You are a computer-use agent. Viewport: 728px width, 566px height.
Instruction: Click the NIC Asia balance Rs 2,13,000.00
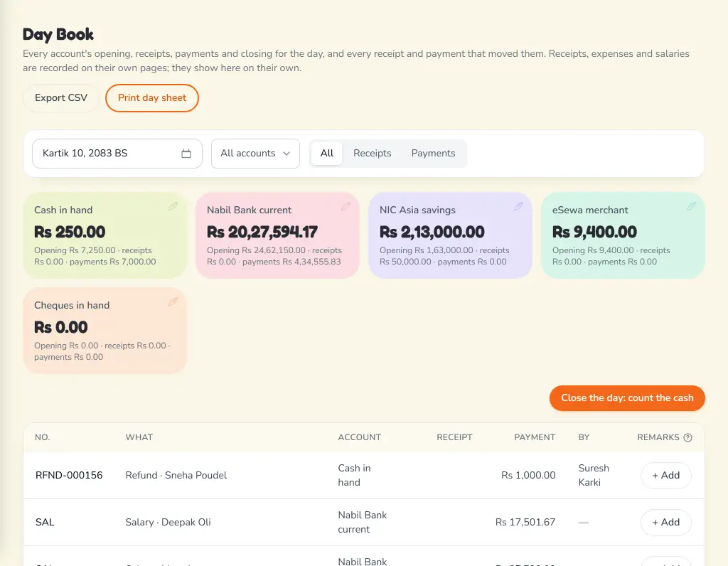tap(432, 232)
